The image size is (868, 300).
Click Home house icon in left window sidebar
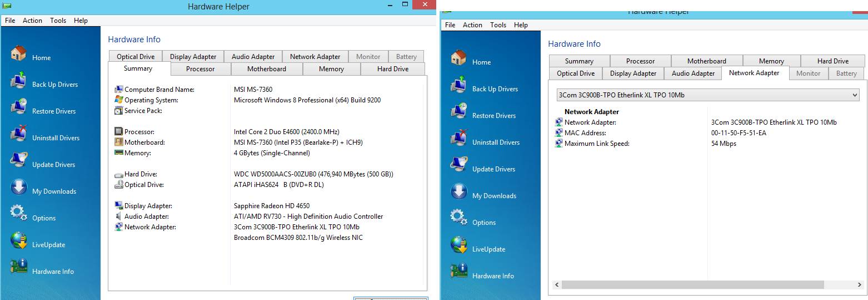click(x=18, y=53)
